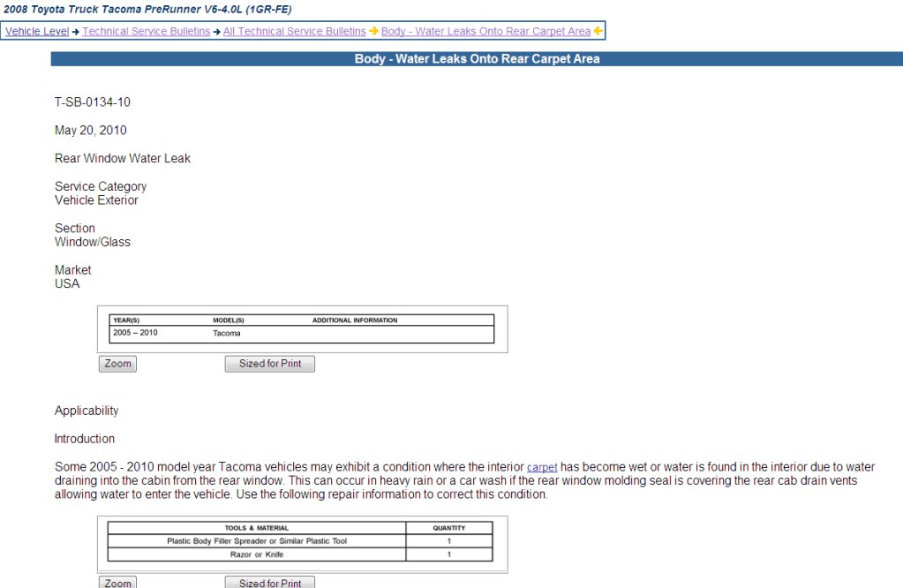Click breadcrumb link Body - Water Leaks Onto Rear Carpet Area
The image size is (903, 588).
[486, 31]
